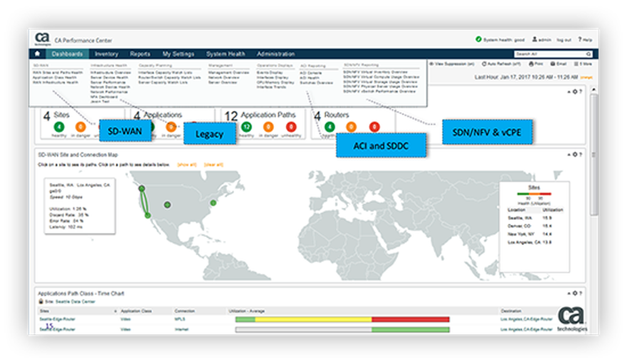Image resolution: width=627 pixels, height=364 pixels.
Task: Open the Reports menu
Action: click(x=140, y=54)
